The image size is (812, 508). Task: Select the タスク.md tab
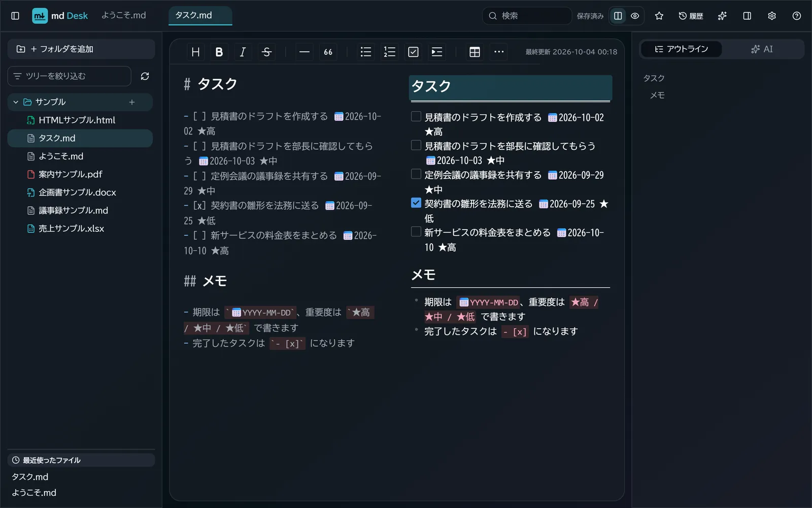pos(200,15)
